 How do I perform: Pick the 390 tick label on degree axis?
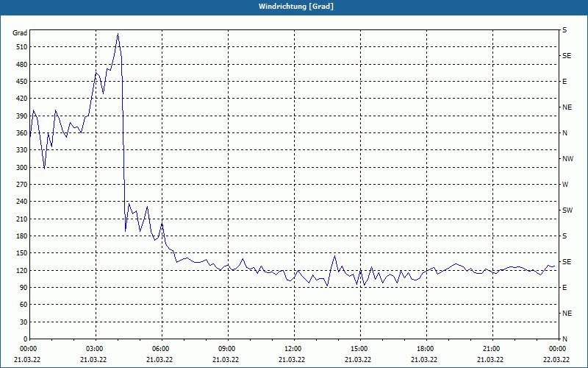pos(22,116)
